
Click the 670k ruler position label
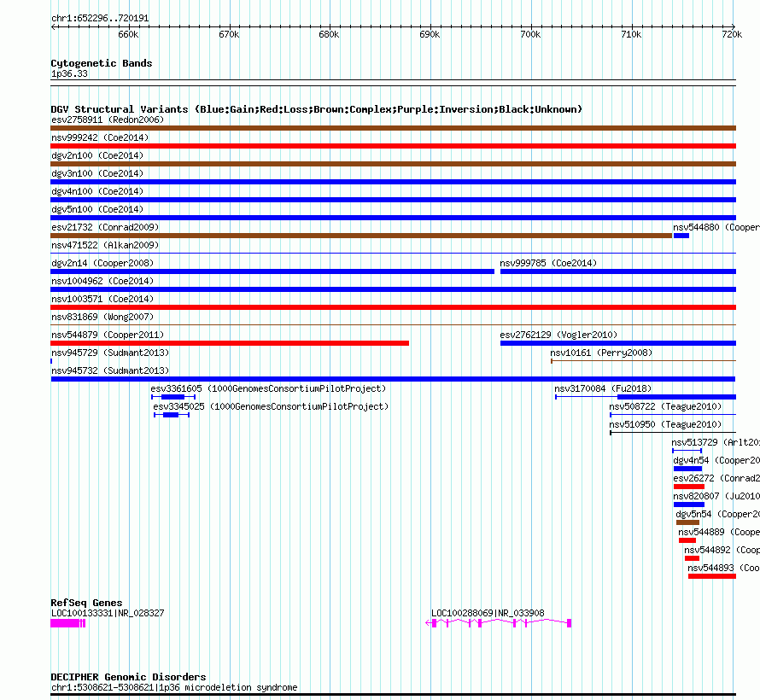pyautogui.click(x=229, y=34)
